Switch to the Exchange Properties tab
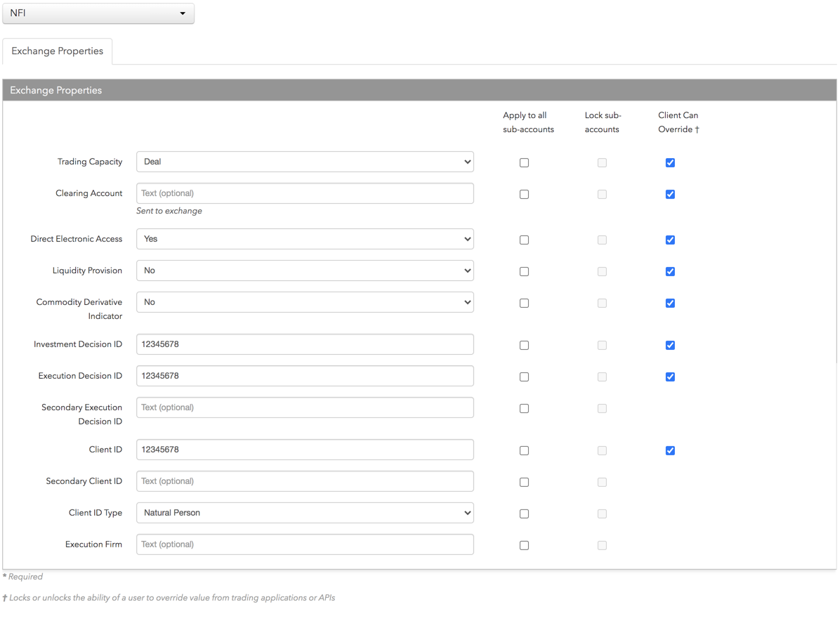 tap(58, 51)
